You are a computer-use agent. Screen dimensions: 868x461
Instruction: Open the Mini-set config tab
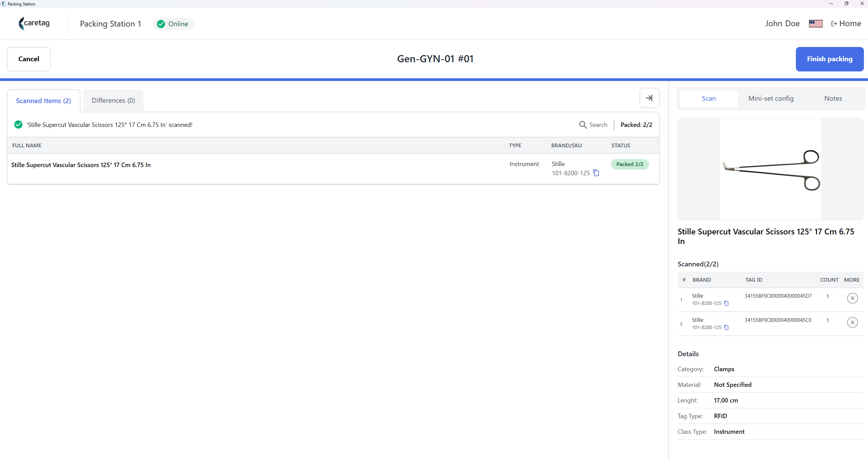pos(771,98)
